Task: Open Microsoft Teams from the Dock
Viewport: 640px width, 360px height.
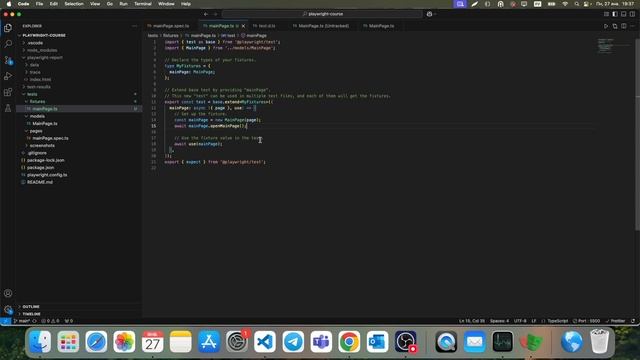Action: pyautogui.click(x=321, y=341)
